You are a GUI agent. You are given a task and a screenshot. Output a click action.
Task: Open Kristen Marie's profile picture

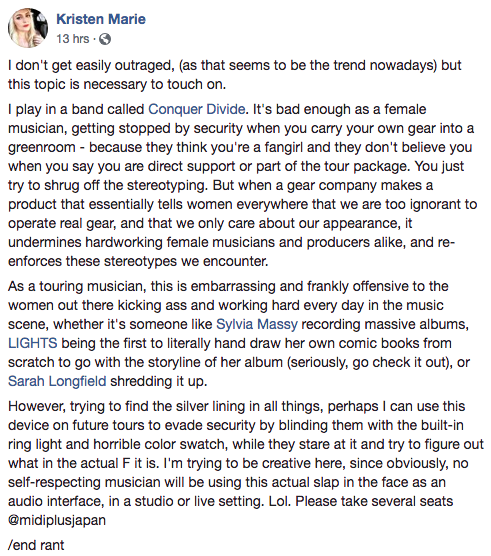point(28,28)
